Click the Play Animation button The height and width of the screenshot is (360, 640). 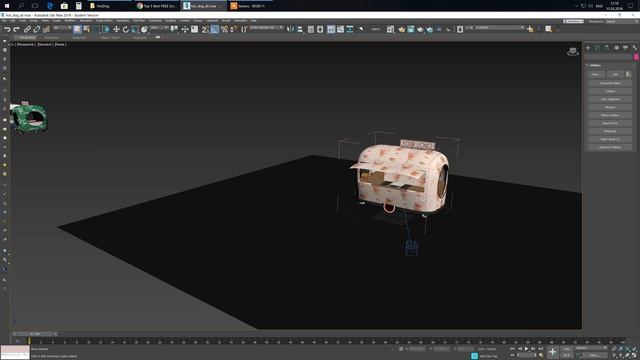tap(526, 349)
